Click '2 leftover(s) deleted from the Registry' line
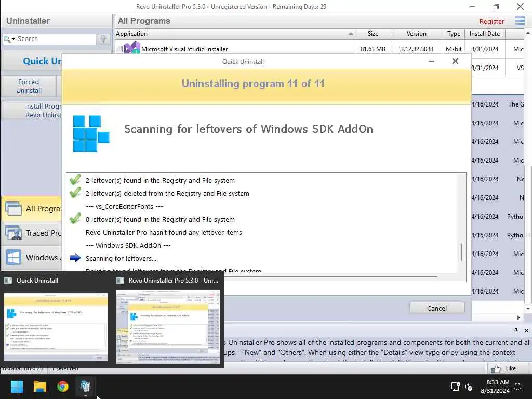The width and height of the screenshot is (532, 399). coord(167,193)
